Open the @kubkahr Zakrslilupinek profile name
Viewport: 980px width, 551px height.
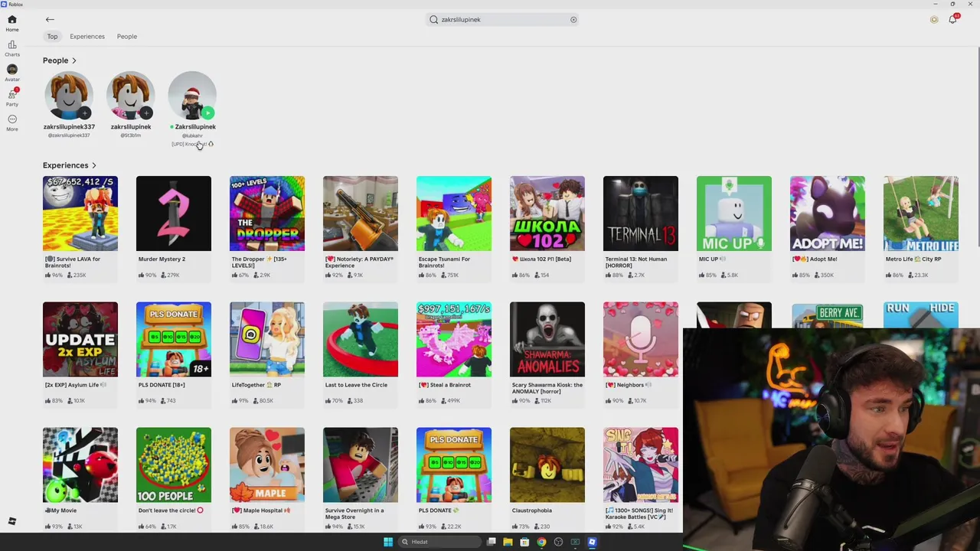(x=195, y=127)
